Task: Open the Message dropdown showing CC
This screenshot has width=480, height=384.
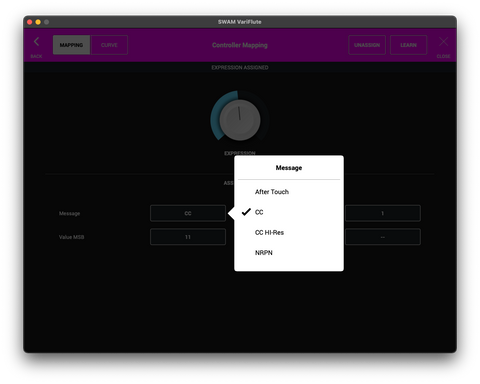Action: coord(188,213)
